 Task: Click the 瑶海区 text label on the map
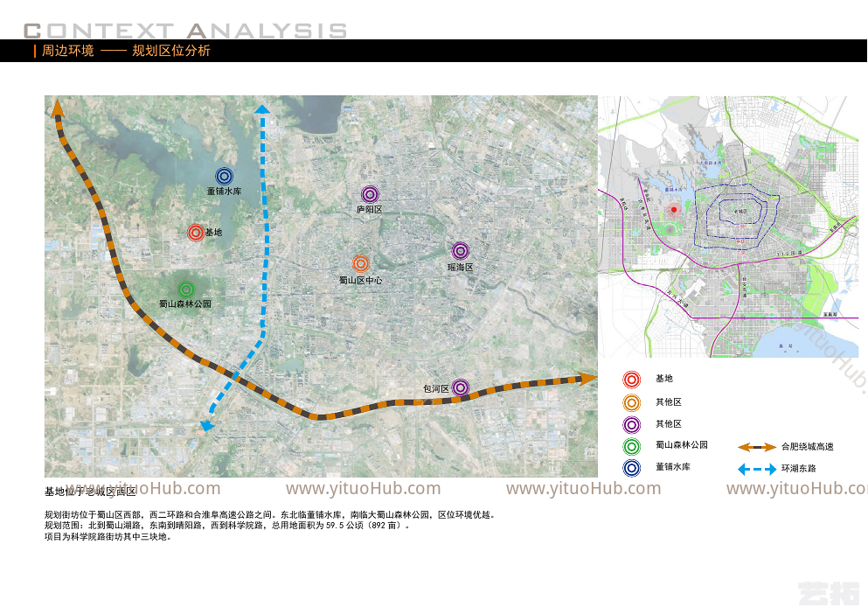point(460,267)
